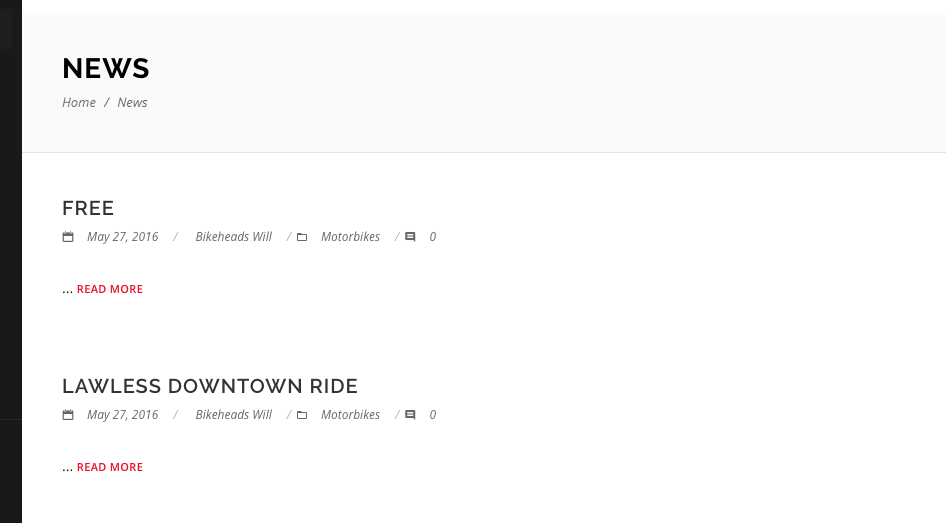Click comment icon under Lawless Downtown Ride
The height and width of the screenshot is (523, 946).
(x=410, y=415)
